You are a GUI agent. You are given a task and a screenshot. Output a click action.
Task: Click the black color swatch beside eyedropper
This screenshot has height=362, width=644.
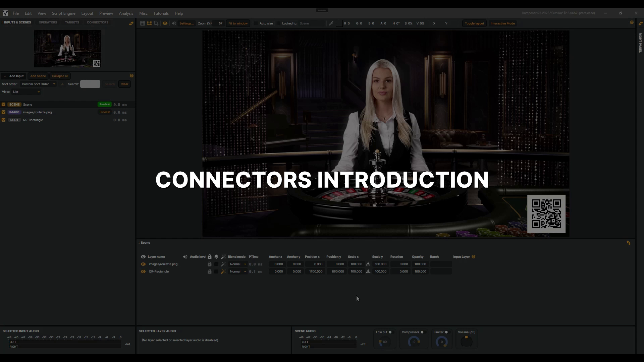coord(339,23)
